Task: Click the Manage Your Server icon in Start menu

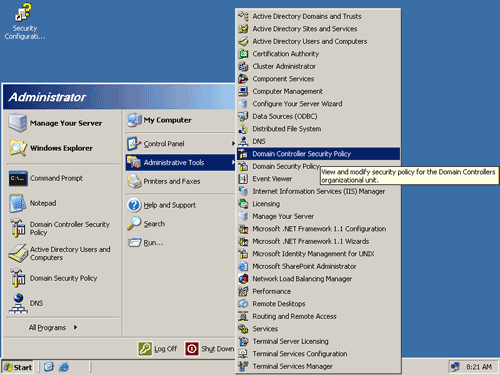Action: pos(18,123)
